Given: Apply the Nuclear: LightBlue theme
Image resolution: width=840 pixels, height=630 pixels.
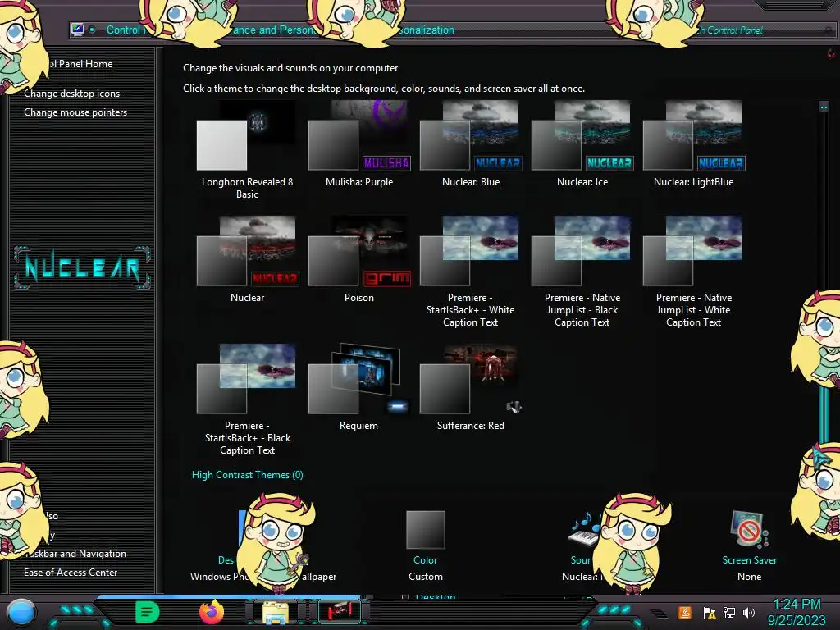Looking at the screenshot, I should click(x=693, y=144).
